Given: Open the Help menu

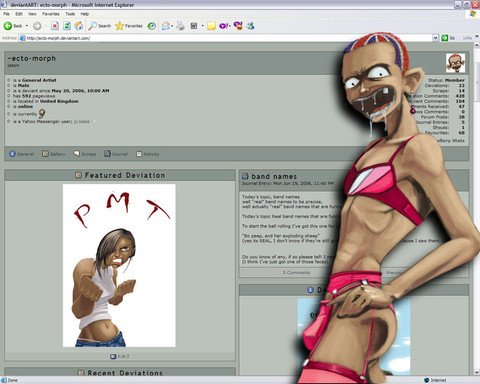Looking at the screenshot, I should coord(85,14).
